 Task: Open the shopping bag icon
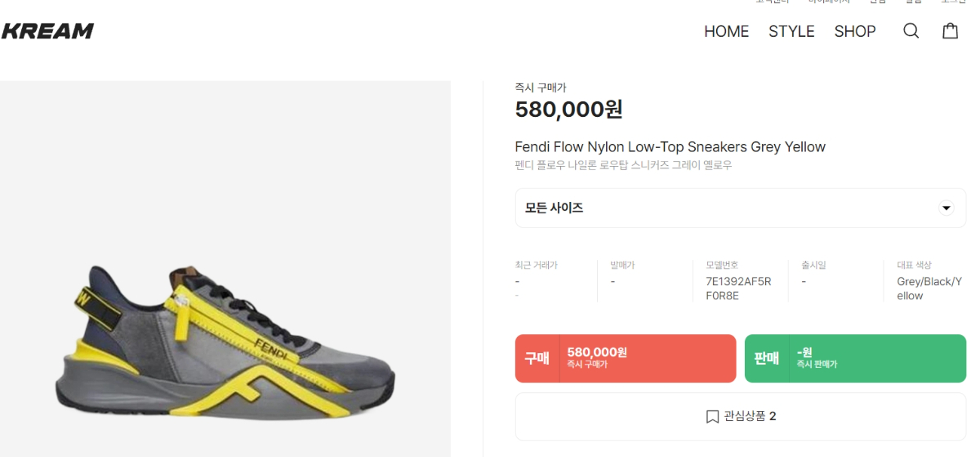click(950, 31)
